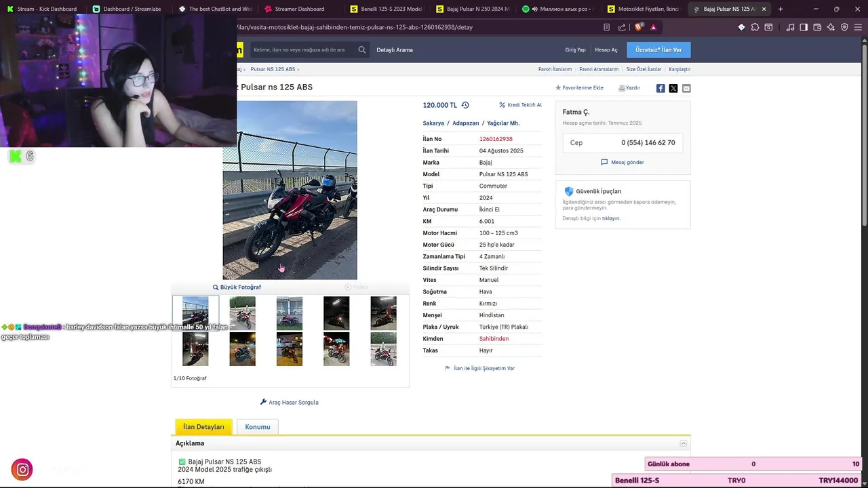Click Kredi Teklifi Al link
Viewport: 868px width, 488px height.
(x=521, y=105)
